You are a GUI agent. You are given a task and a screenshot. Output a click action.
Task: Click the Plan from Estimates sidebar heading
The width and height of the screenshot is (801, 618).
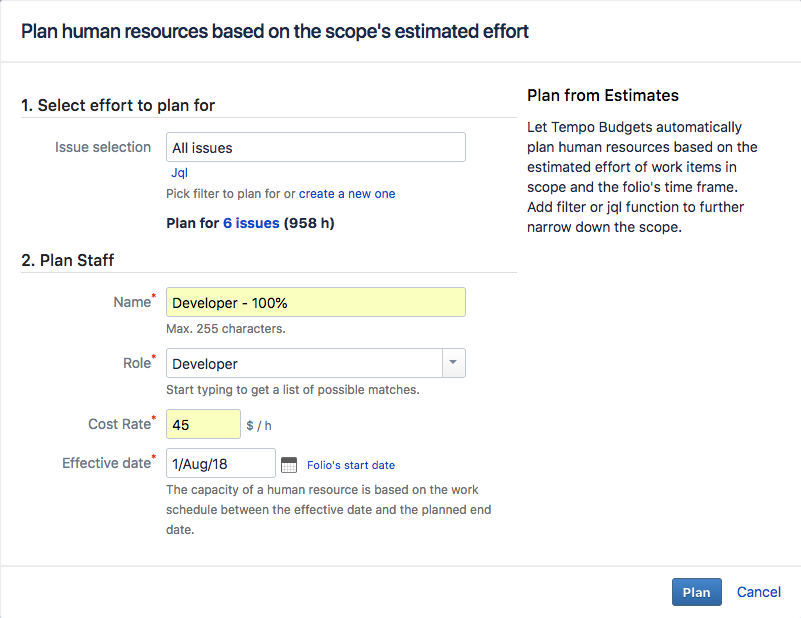(602, 95)
